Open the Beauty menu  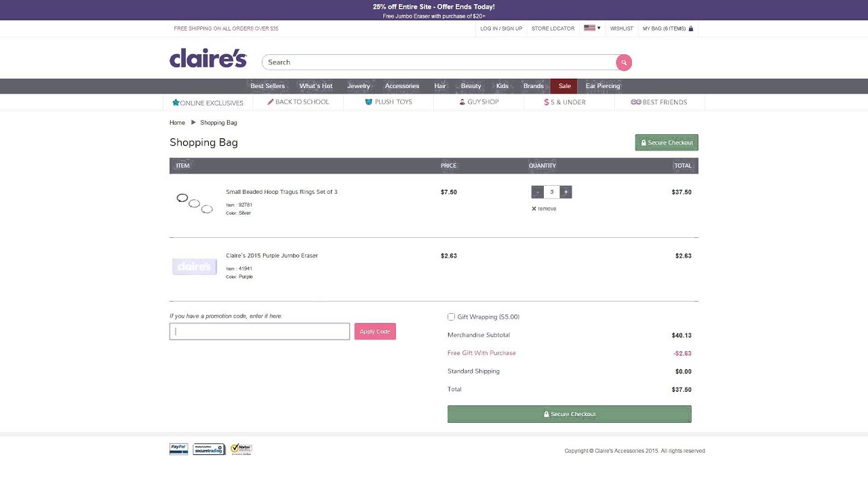471,86
